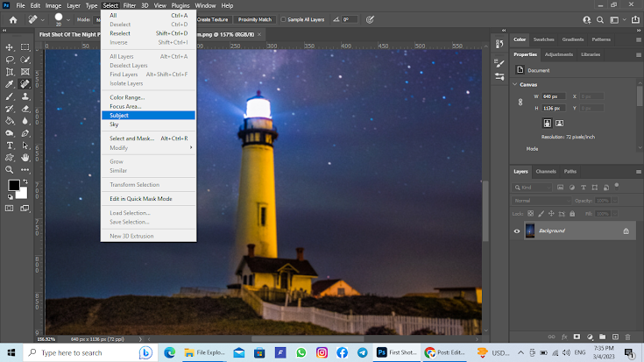
Task: Add layer style fx icon
Action: click(x=564, y=337)
